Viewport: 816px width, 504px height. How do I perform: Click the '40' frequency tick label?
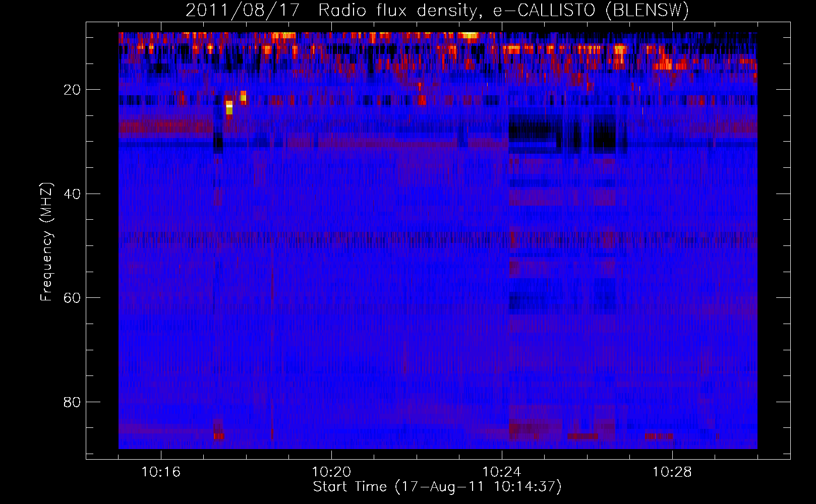73,194
